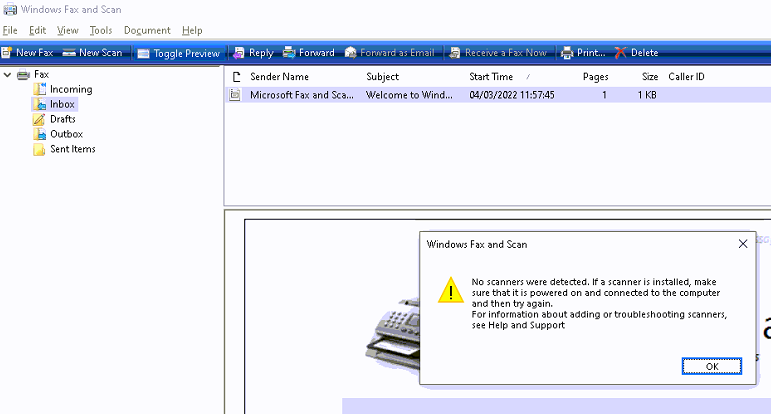Sort by Size column header
Screen dimensions: 771x414
[x=650, y=77]
